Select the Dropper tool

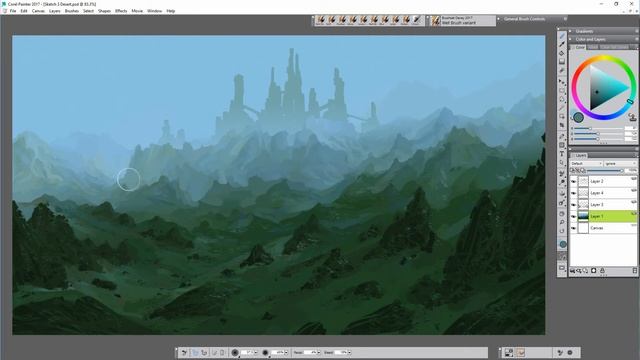pos(562,44)
